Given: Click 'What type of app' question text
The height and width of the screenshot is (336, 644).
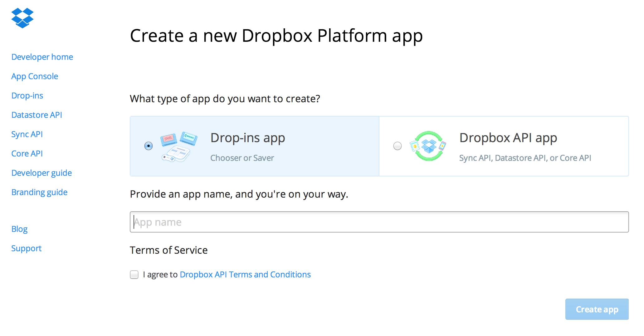Looking at the screenshot, I should coord(225,99).
